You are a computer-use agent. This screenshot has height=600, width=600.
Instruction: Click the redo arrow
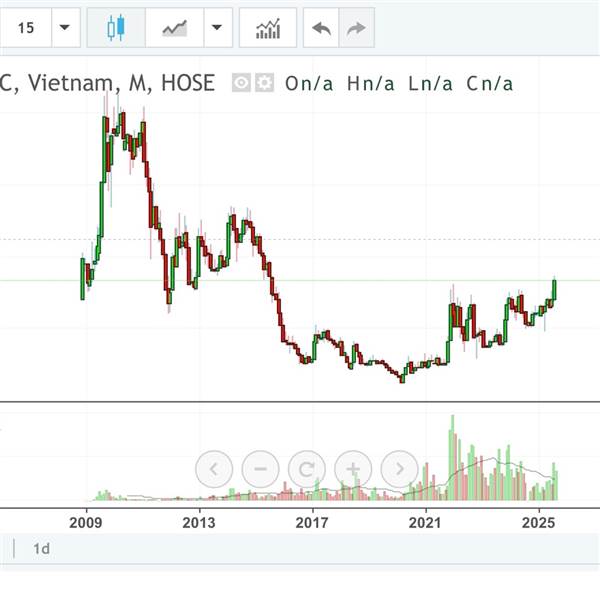coord(357,28)
